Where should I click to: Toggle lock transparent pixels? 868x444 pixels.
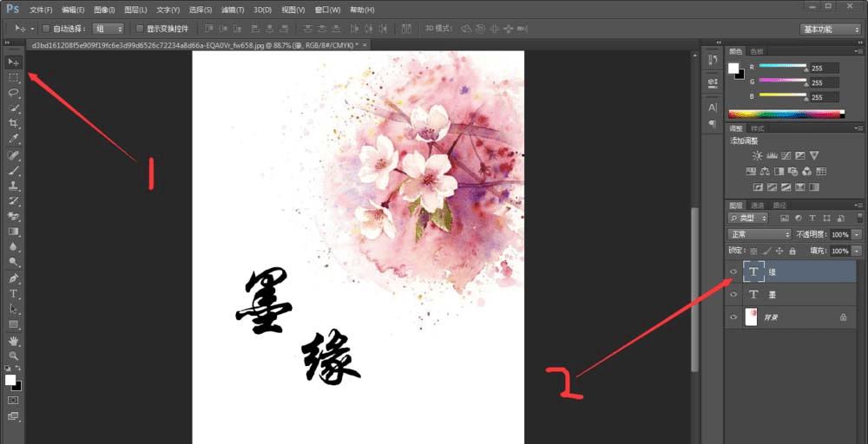coord(753,251)
